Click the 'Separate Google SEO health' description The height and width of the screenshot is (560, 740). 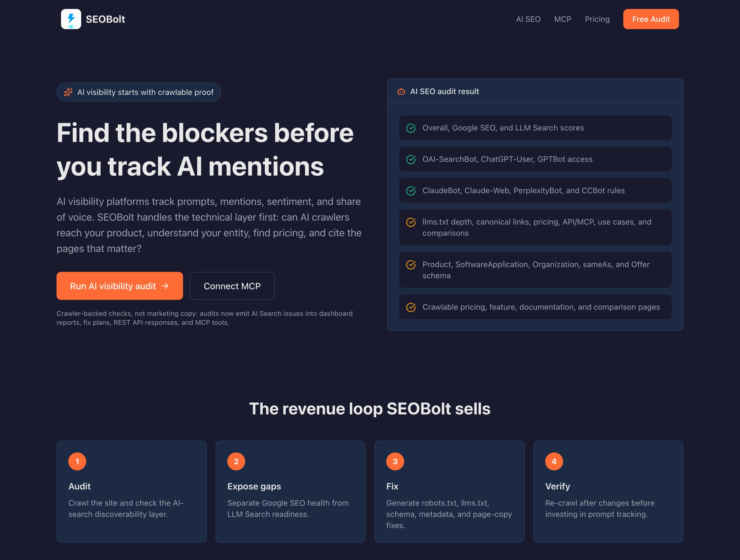pyautogui.click(x=288, y=508)
